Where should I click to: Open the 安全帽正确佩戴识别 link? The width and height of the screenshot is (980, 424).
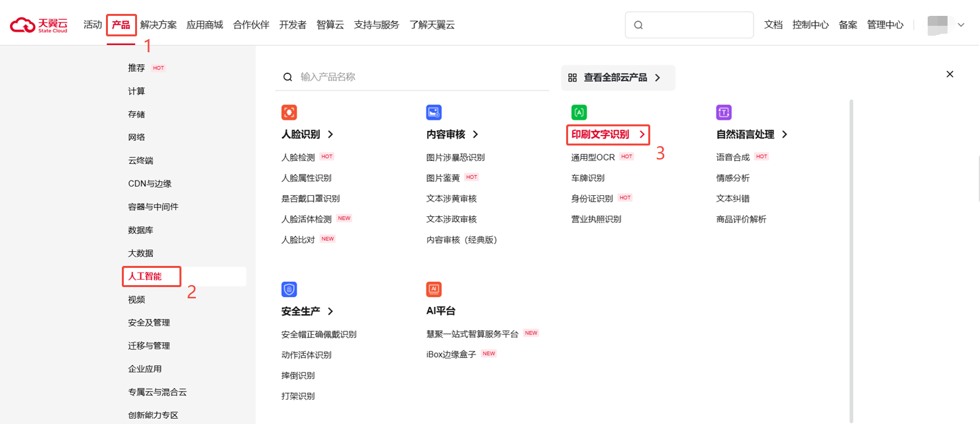[x=319, y=335]
